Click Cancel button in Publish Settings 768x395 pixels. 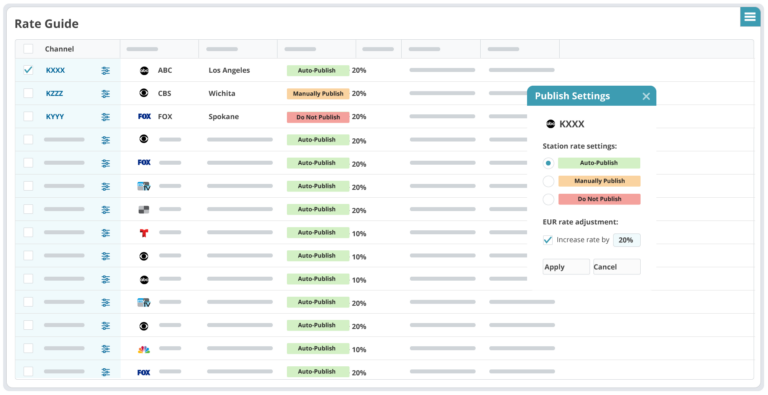coord(617,267)
